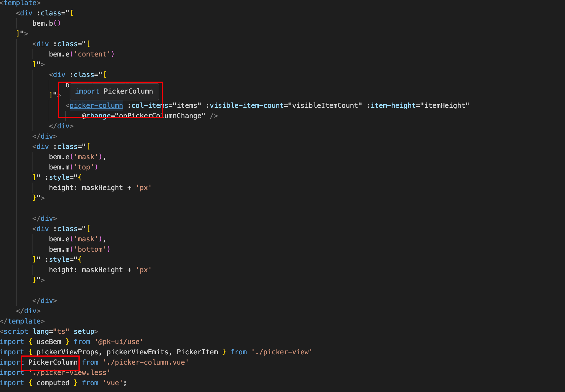Click the computed import identifier
The height and width of the screenshot is (392, 565).
coord(53,383)
